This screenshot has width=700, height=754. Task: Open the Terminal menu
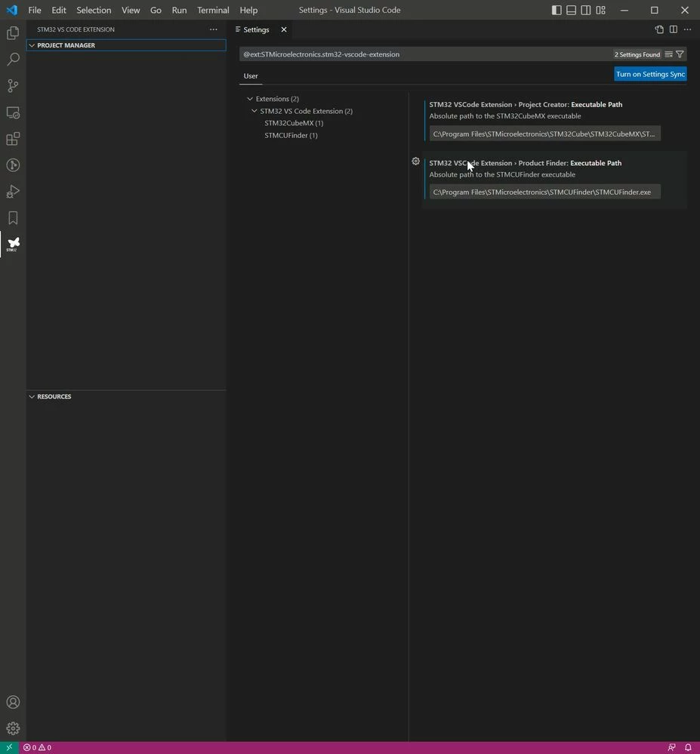pyautogui.click(x=213, y=10)
